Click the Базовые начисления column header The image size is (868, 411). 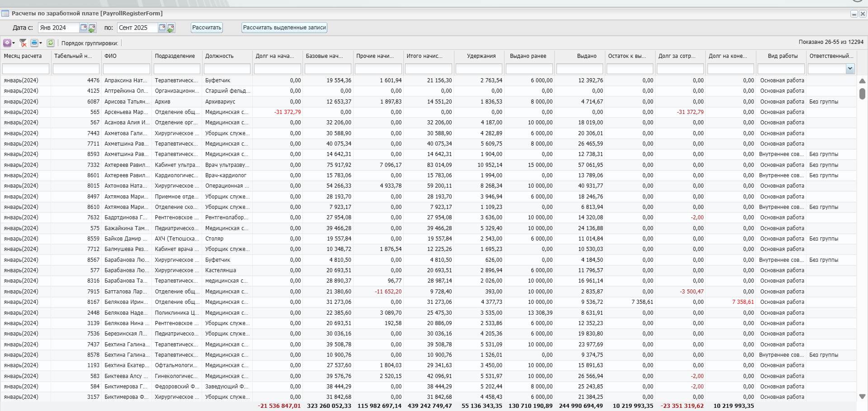point(328,56)
